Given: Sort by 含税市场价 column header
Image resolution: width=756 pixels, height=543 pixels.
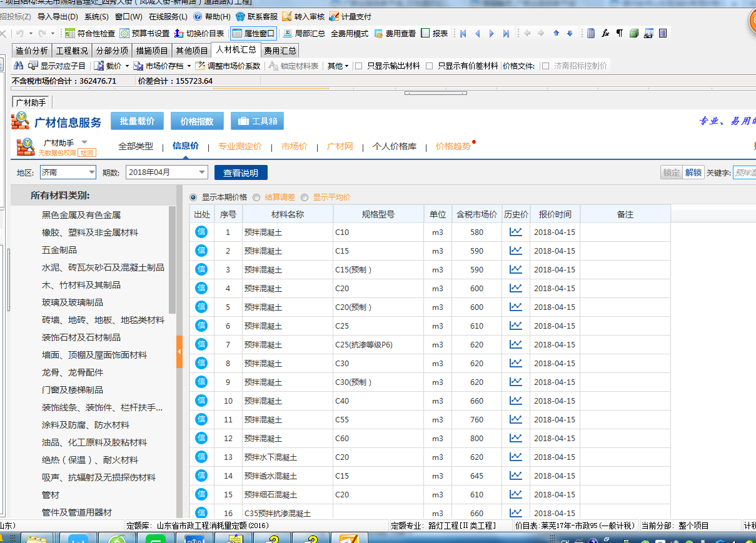Looking at the screenshot, I should point(477,214).
